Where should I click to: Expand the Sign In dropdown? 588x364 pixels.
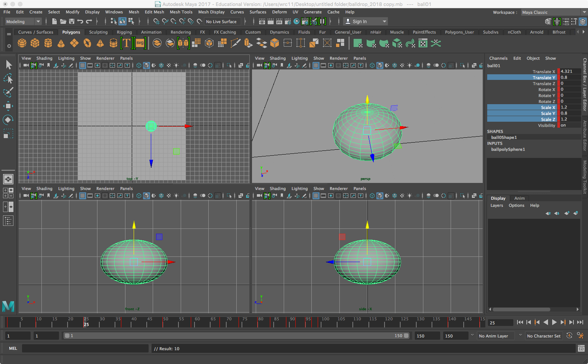385,22
